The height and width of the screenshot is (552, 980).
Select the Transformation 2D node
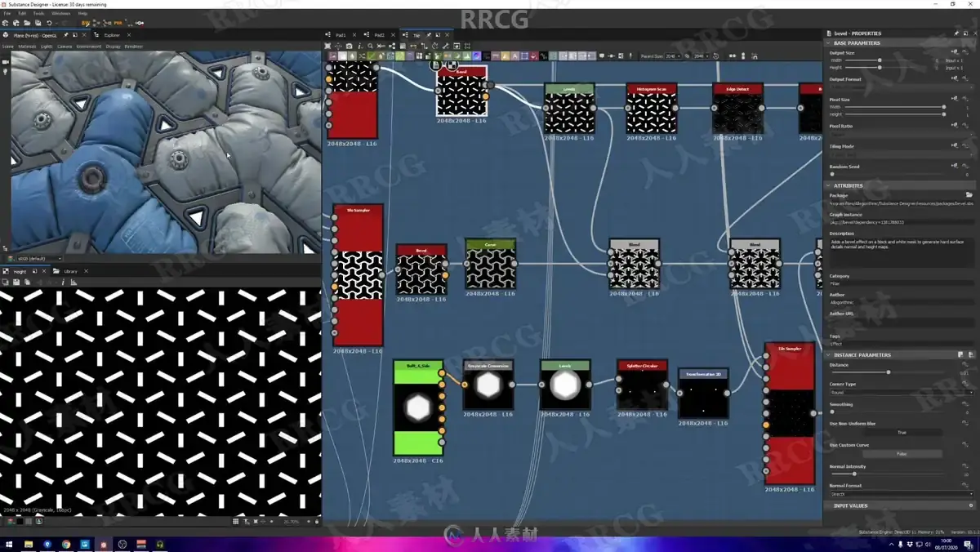[703, 393]
